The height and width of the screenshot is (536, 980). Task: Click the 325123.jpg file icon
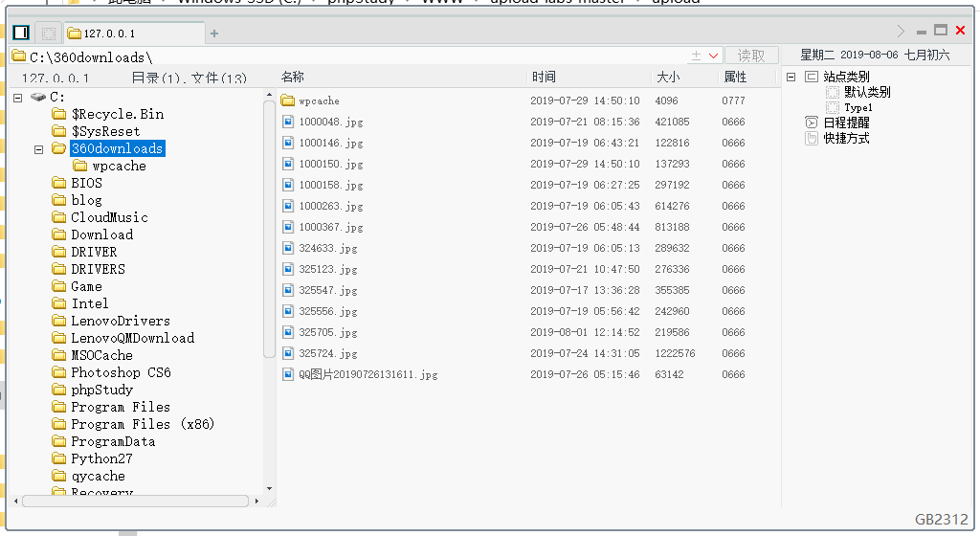pos(288,269)
